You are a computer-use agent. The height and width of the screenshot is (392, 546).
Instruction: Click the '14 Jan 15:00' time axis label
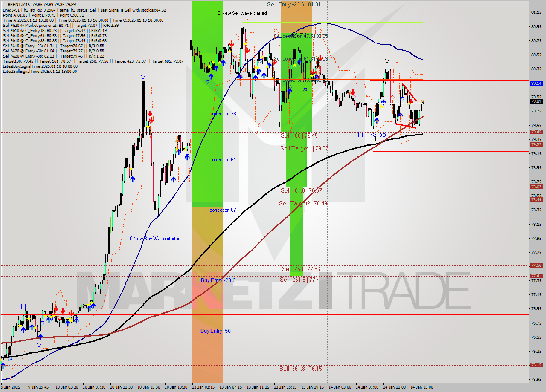422,387
